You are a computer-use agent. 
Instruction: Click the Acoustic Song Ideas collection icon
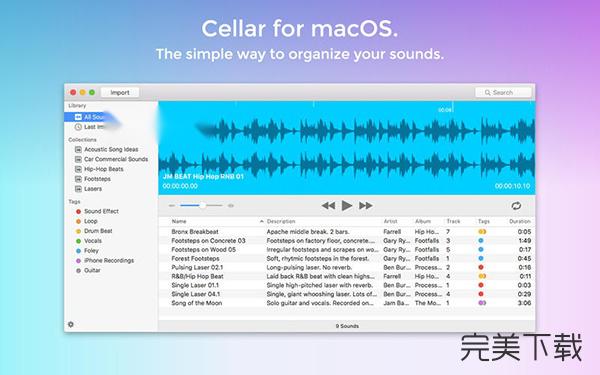click(x=78, y=149)
